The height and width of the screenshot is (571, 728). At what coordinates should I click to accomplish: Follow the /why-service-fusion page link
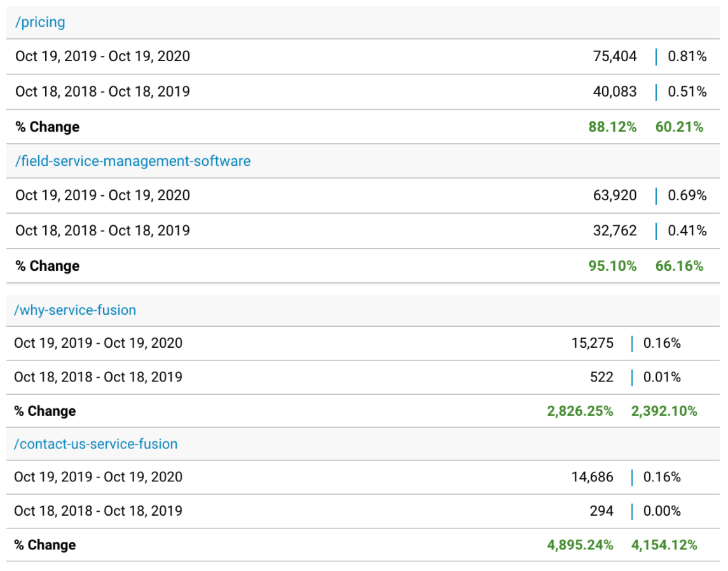point(75,310)
